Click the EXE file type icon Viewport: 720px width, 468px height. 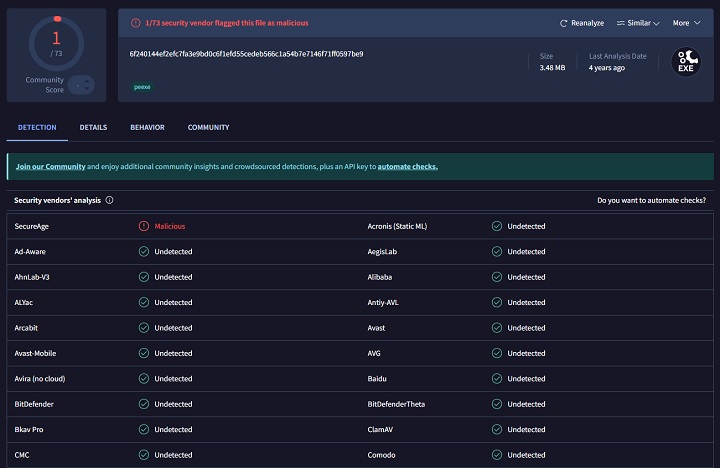687,61
